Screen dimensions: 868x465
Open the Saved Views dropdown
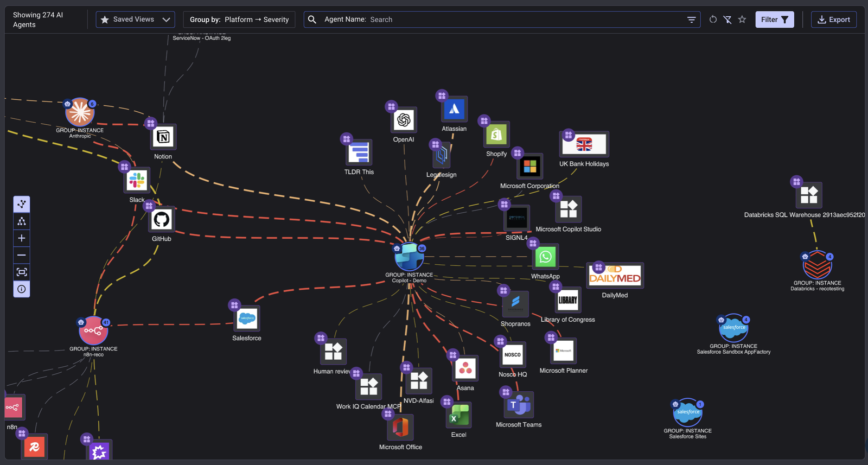tap(135, 20)
